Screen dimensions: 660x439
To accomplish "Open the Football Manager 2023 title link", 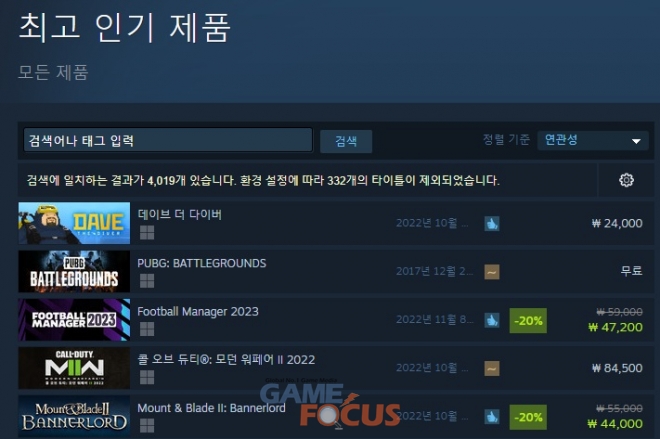I will point(198,311).
